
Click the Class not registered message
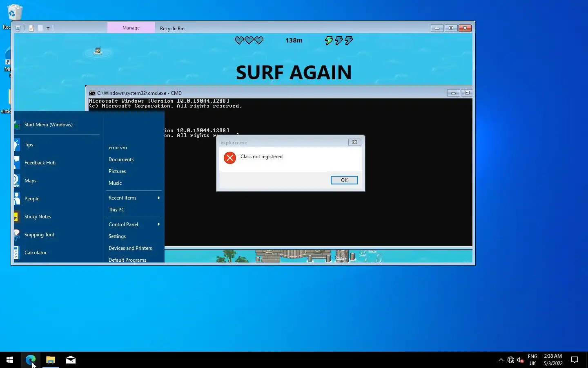[261, 157]
